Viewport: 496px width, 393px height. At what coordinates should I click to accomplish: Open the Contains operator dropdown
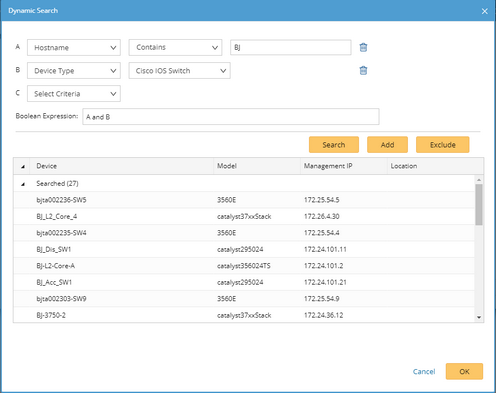175,47
